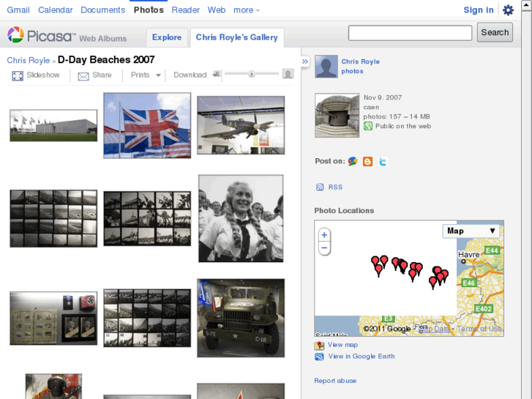Click the Sign in link
The image size is (532, 399).
tap(479, 10)
